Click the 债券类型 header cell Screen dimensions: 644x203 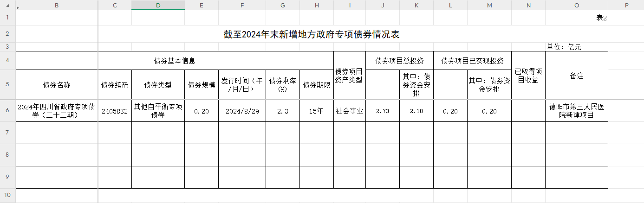(x=158, y=84)
